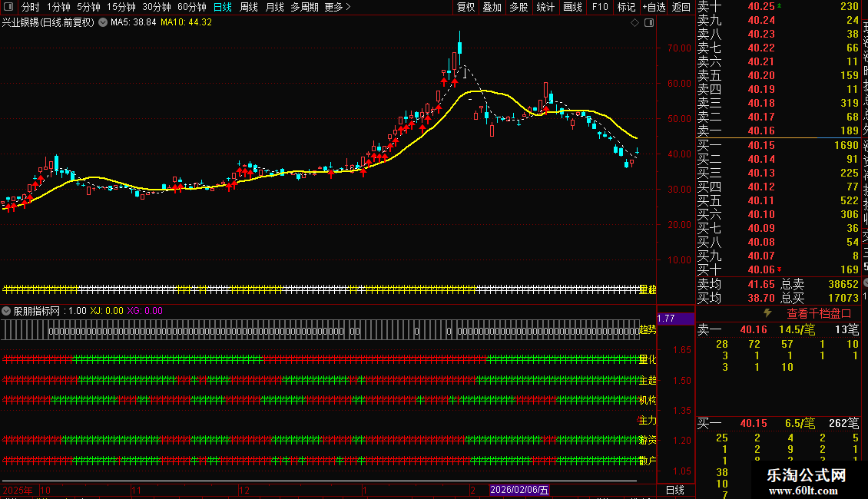This screenshot has height=499, width=868.
Task: Toggle the left sidebar panel icon
Action: coord(8,7)
